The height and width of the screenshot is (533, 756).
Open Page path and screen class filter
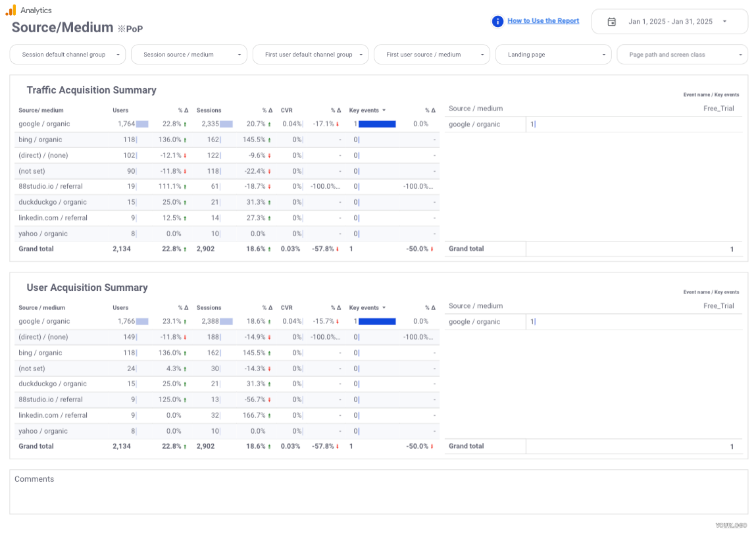[682, 55]
